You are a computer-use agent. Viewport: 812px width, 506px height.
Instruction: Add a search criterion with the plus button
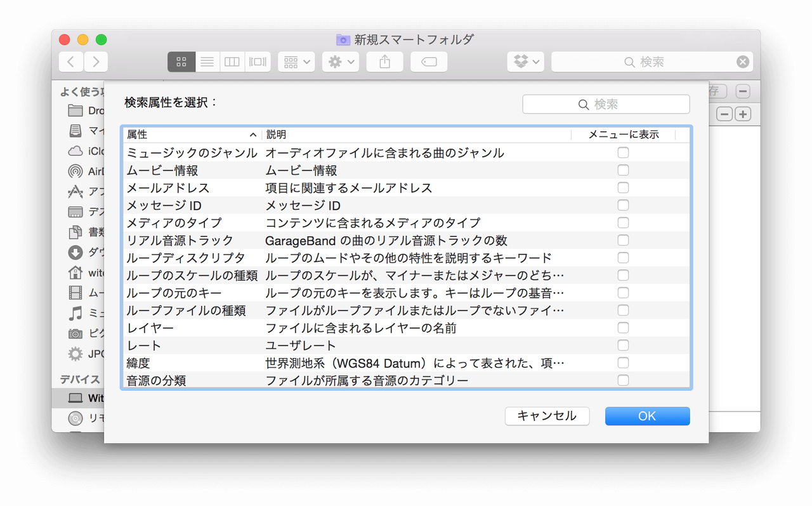[x=743, y=114]
